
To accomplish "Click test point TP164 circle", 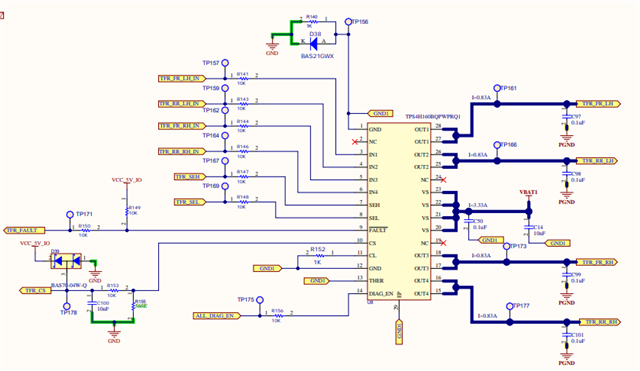I will point(225,136).
